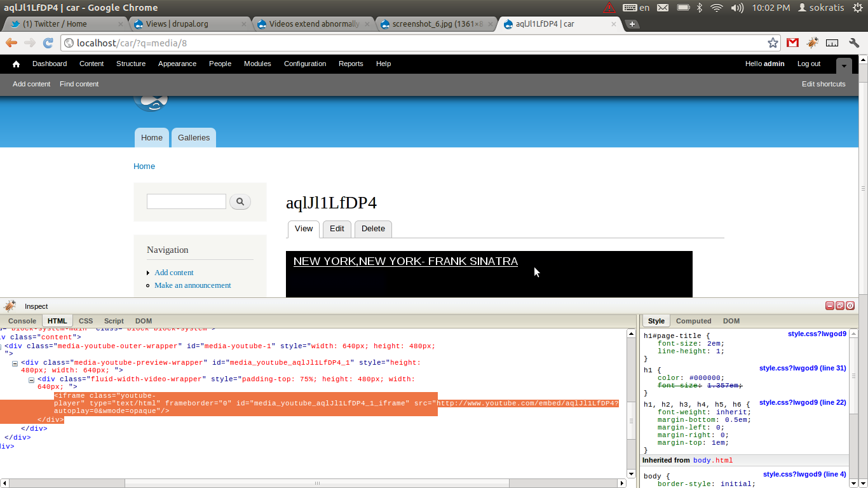Turn off Firebug with red power icon
868x488 pixels.
[850, 306]
